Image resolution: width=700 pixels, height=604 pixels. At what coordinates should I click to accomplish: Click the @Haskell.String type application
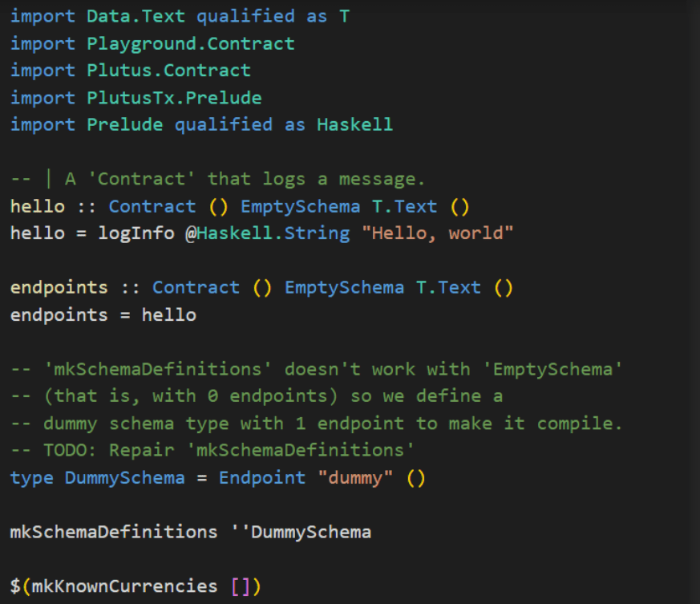(x=273, y=233)
